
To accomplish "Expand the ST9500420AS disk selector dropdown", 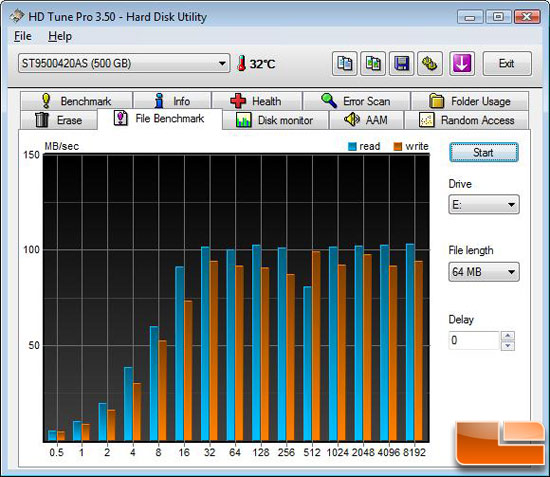I will [x=124, y=63].
